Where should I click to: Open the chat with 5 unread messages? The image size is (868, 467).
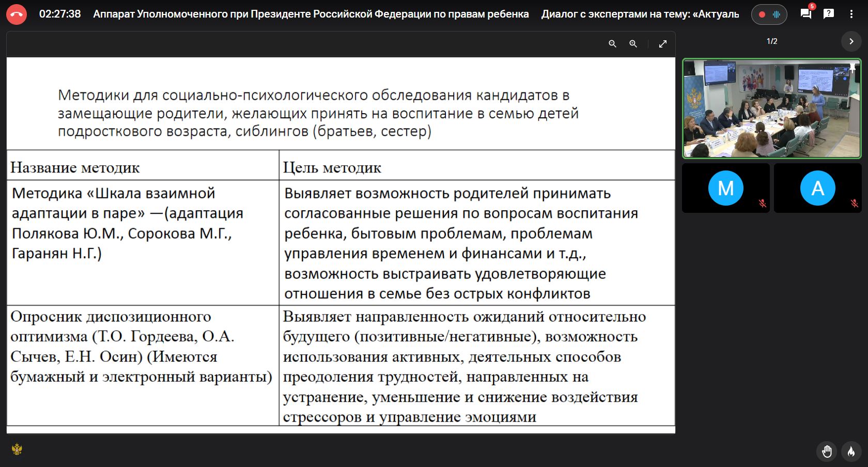click(805, 14)
